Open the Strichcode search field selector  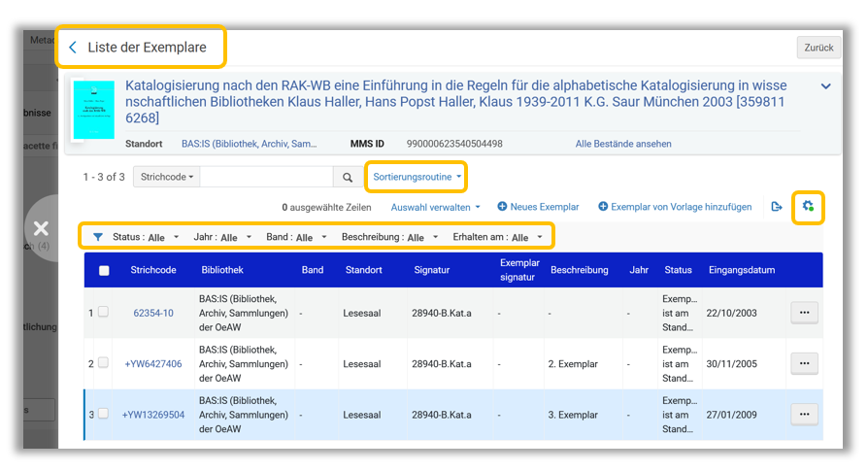click(x=167, y=178)
